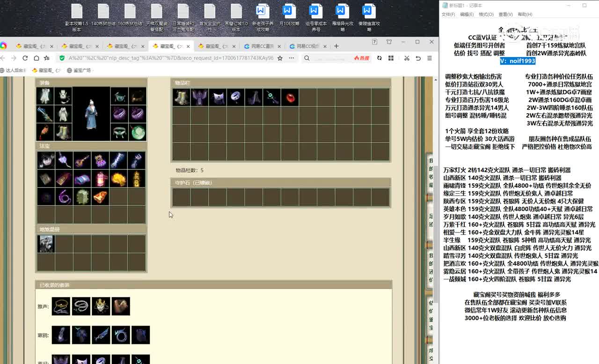This screenshot has height=364, width=599.
Task: Open 查看(V) menu in Notepad
Action: (505, 15)
